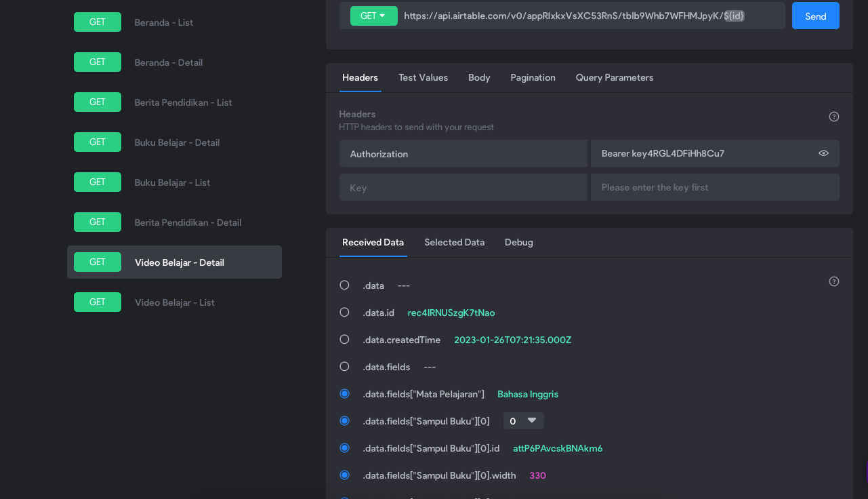Click the Send button

point(816,16)
